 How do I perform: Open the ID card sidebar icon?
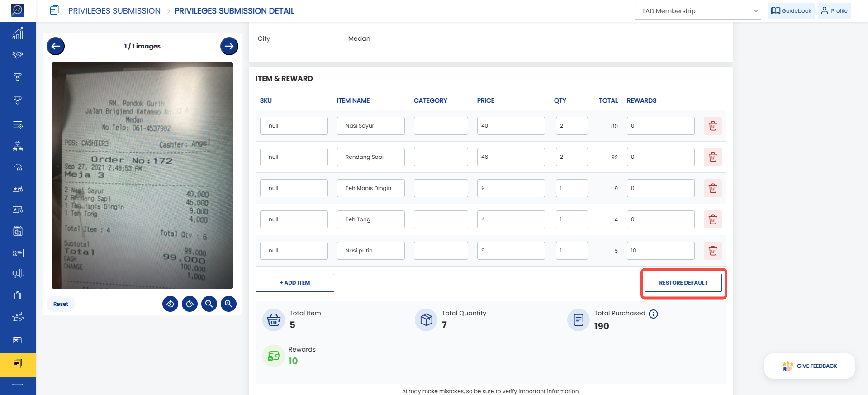[x=18, y=253]
